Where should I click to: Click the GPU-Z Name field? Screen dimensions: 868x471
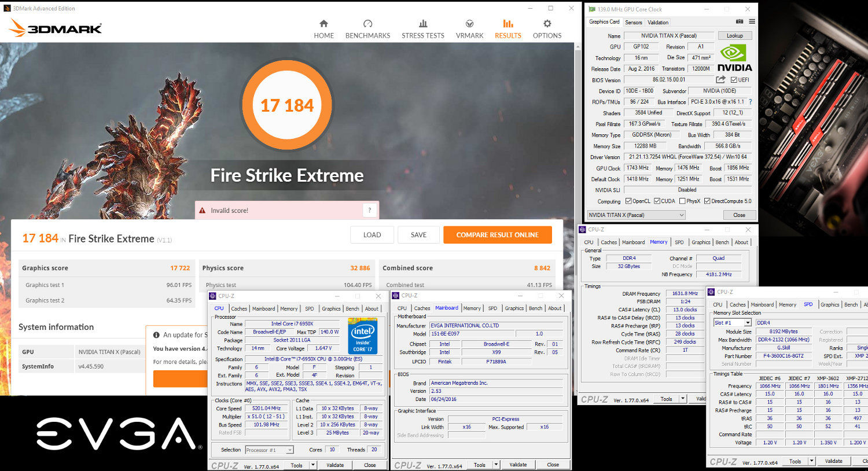[x=668, y=36]
